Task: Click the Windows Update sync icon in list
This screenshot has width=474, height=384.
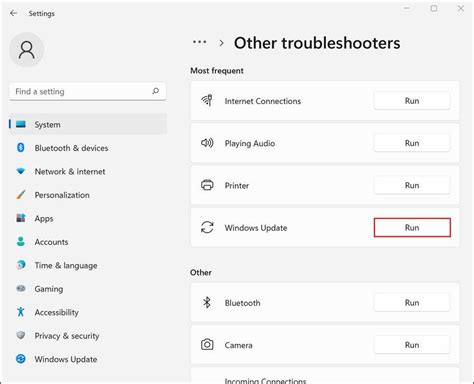Action: pyautogui.click(x=207, y=228)
